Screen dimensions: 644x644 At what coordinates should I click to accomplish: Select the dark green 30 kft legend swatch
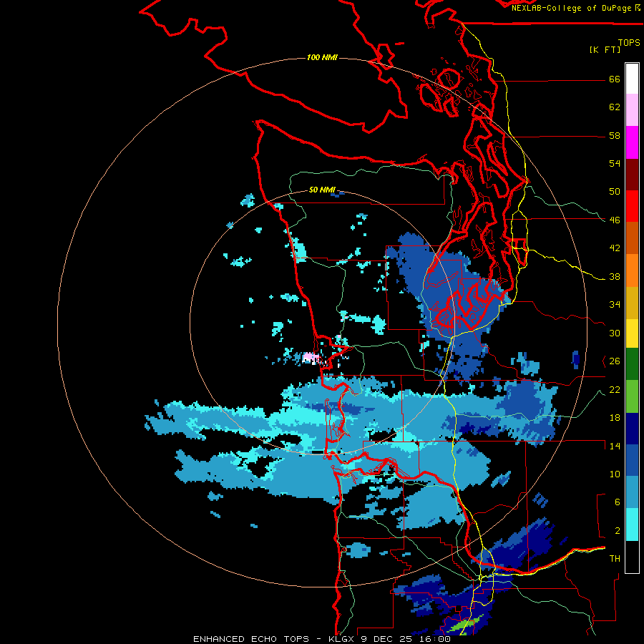pos(632,364)
